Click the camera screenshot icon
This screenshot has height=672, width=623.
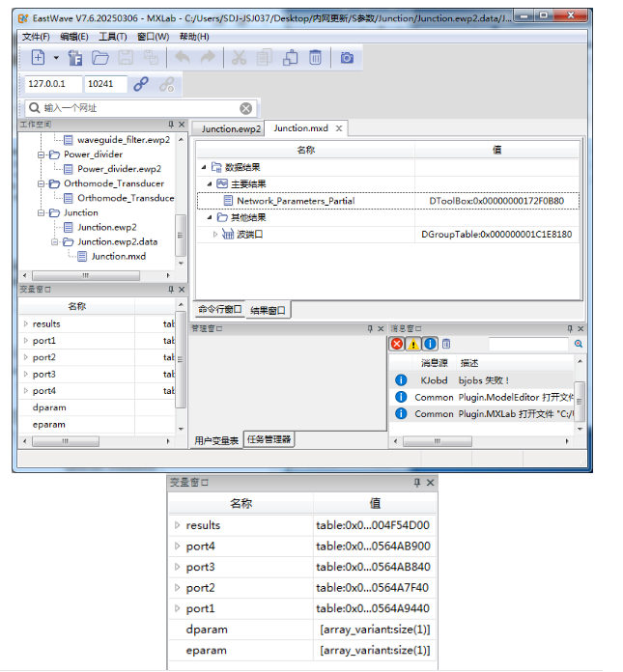click(347, 58)
